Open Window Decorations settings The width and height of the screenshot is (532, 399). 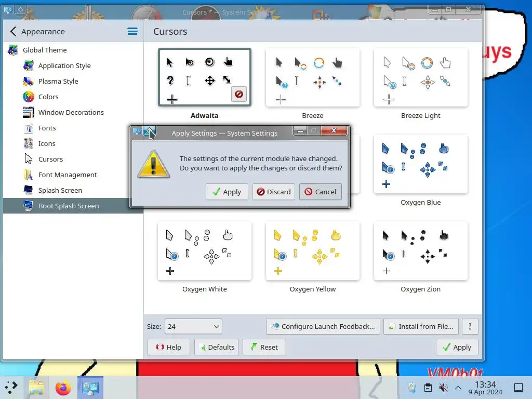tap(73, 112)
